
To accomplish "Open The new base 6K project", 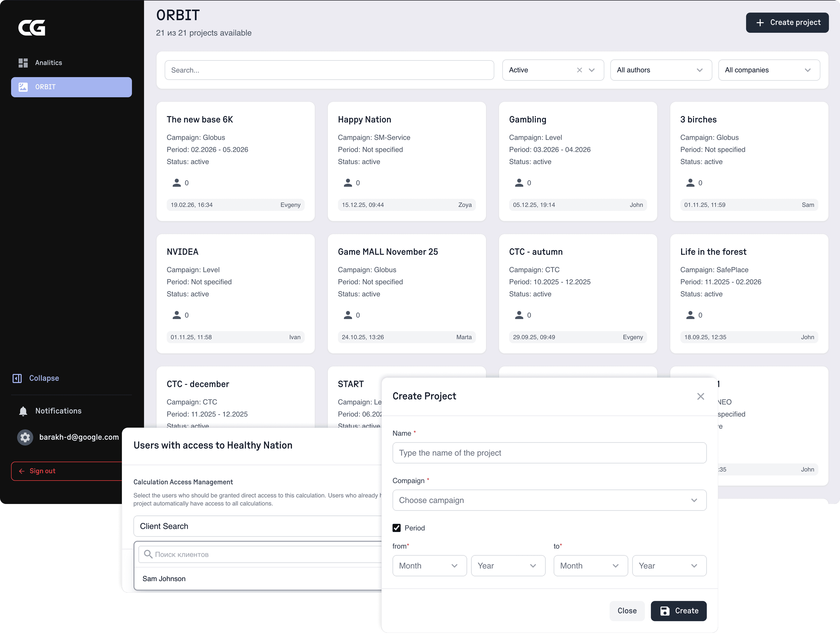I will pyautogui.click(x=235, y=161).
